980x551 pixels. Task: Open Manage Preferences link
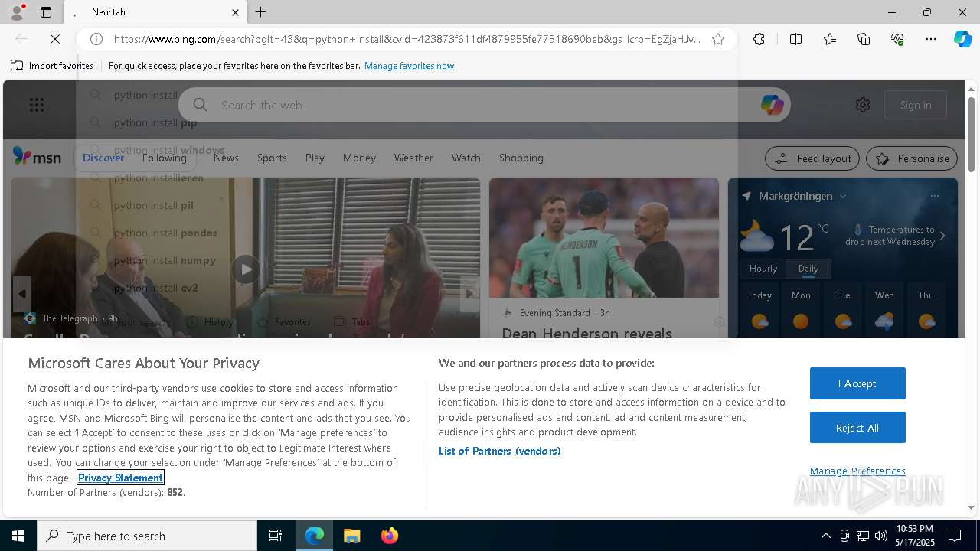[x=857, y=471]
